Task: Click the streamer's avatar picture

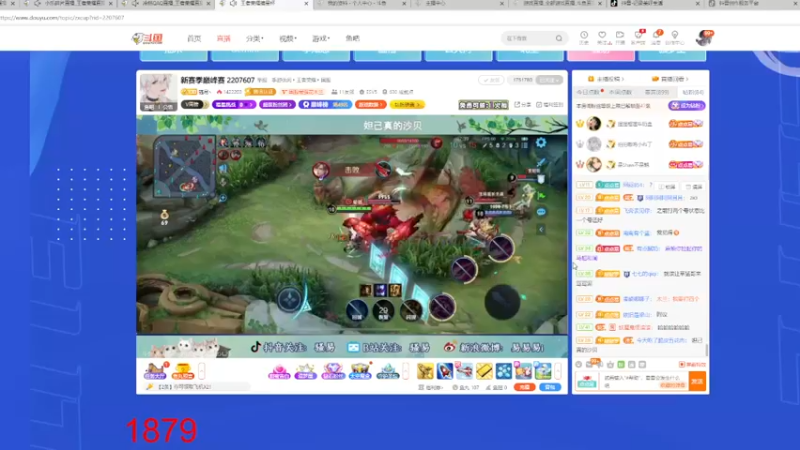Action: pyautogui.click(x=157, y=92)
